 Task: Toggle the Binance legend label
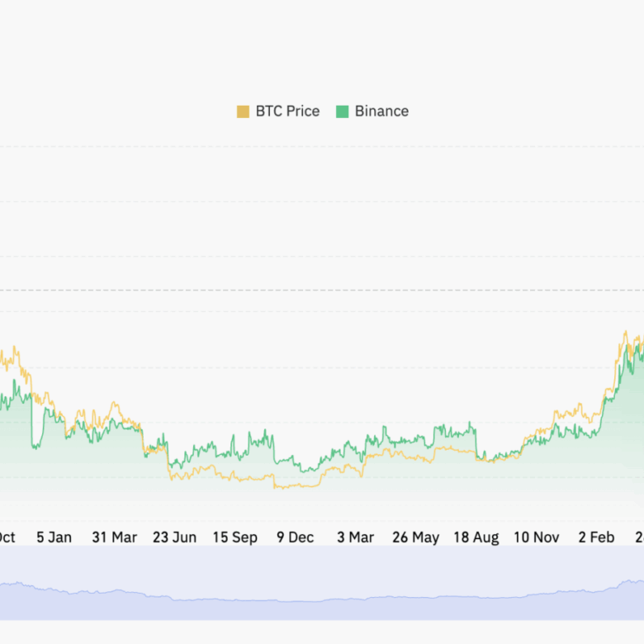381,111
